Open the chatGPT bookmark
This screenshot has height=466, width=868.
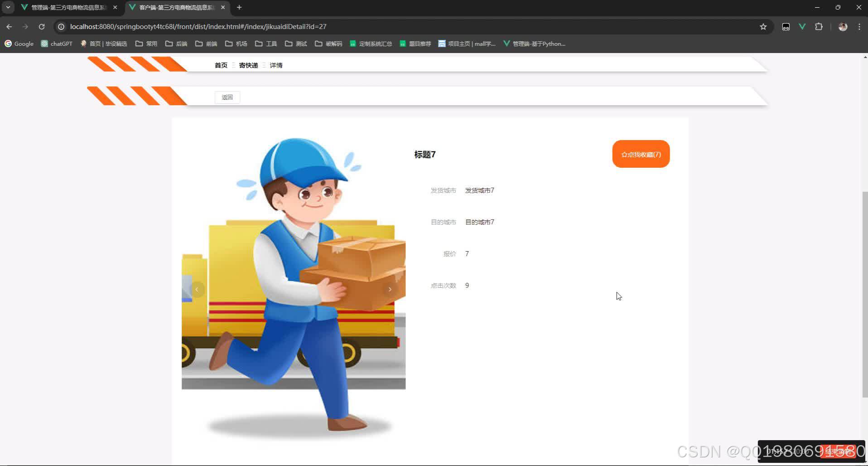click(x=56, y=44)
